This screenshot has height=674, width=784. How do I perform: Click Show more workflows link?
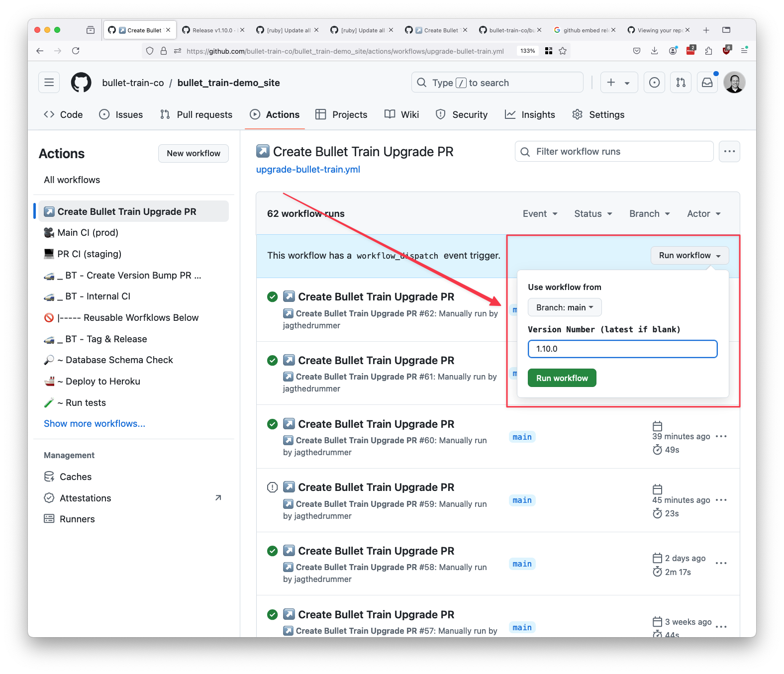[95, 424]
